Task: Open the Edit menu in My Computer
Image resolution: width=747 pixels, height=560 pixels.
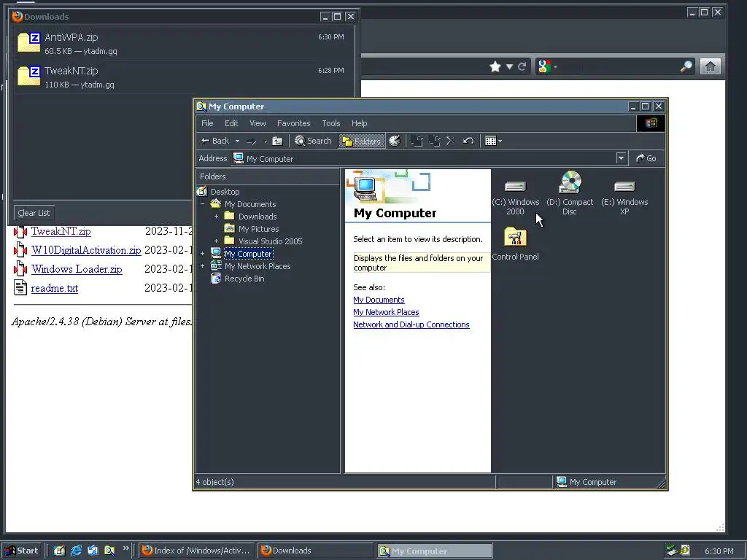Action: coord(231,123)
